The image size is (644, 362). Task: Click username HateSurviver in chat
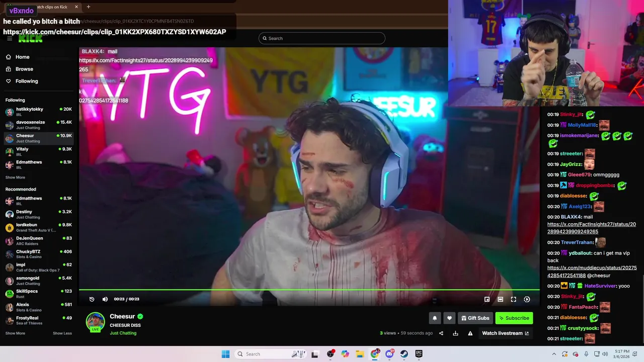[600, 286]
